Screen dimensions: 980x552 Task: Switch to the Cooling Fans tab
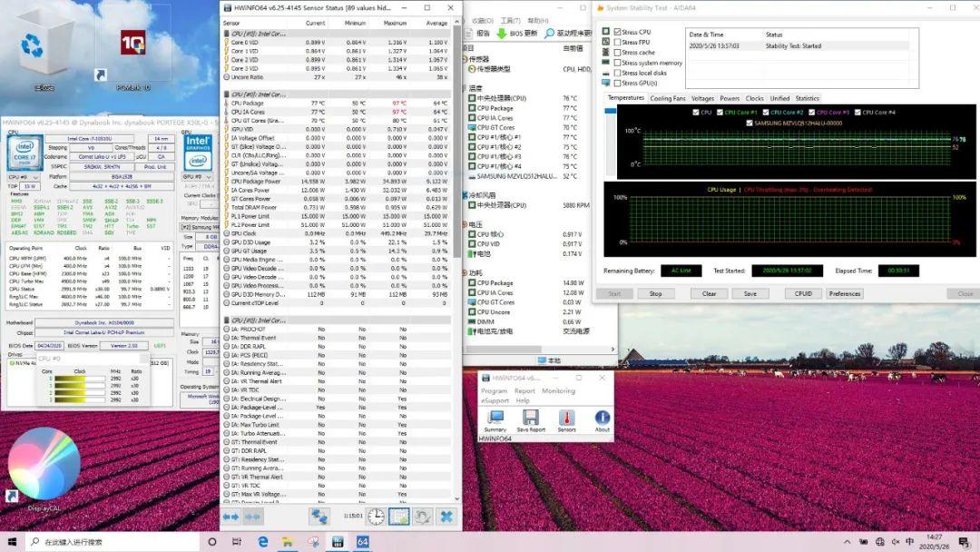coord(668,98)
